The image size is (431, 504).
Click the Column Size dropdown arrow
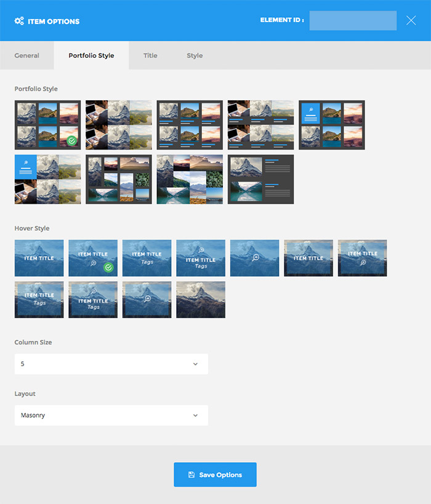tap(195, 364)
